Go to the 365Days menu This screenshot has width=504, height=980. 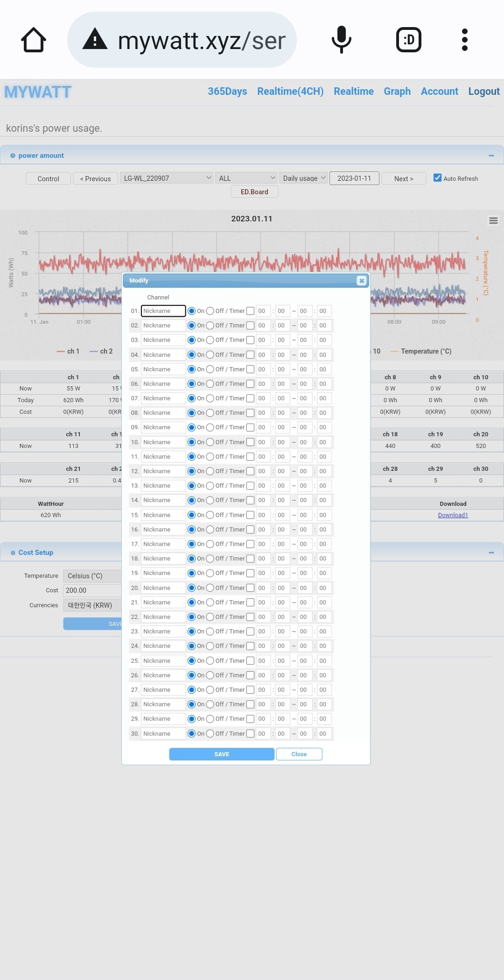227,92
